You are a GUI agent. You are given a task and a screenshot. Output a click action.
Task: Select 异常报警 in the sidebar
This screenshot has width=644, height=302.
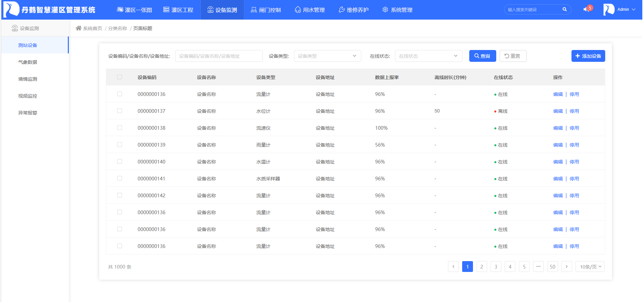[x=35, y=112]
